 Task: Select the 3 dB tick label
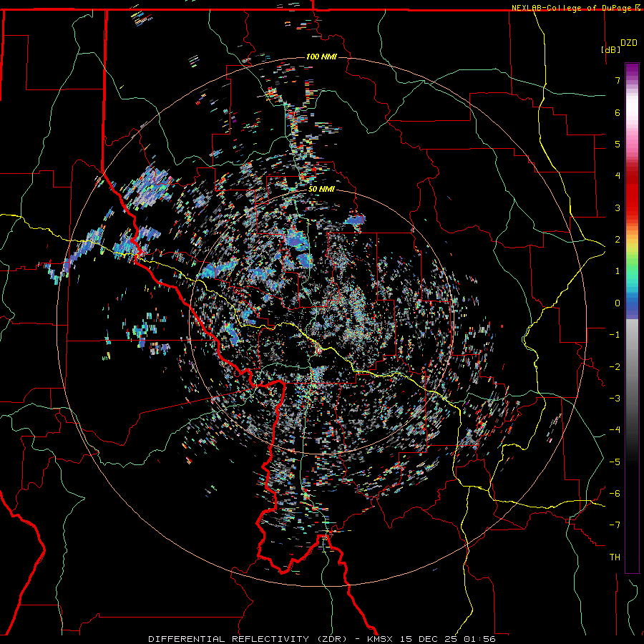tap(618, 208)
